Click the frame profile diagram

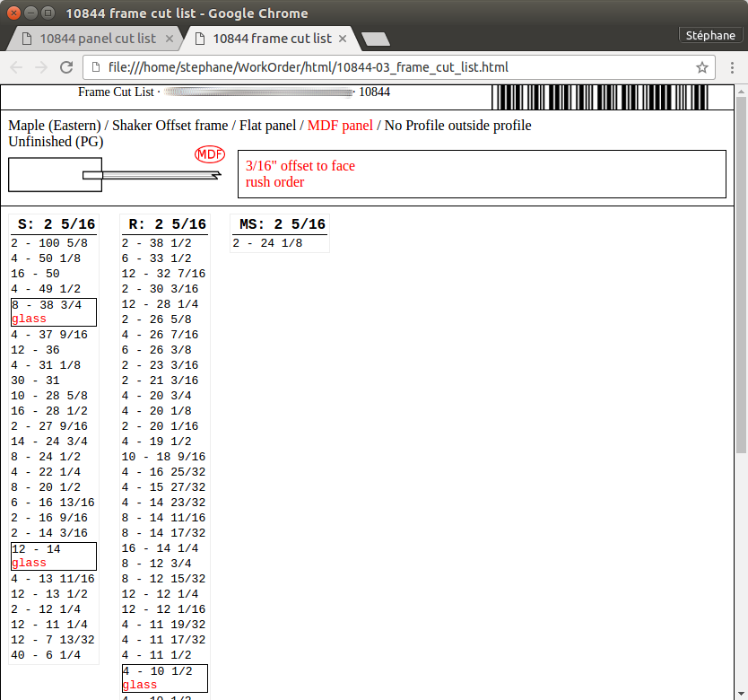pyautogui.click(x=114, y=174)
